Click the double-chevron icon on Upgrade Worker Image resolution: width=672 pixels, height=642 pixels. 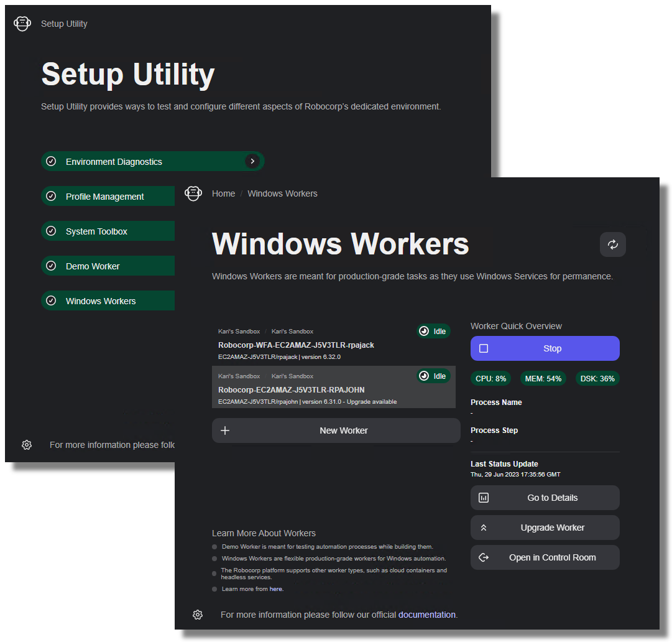coord(484,528)
